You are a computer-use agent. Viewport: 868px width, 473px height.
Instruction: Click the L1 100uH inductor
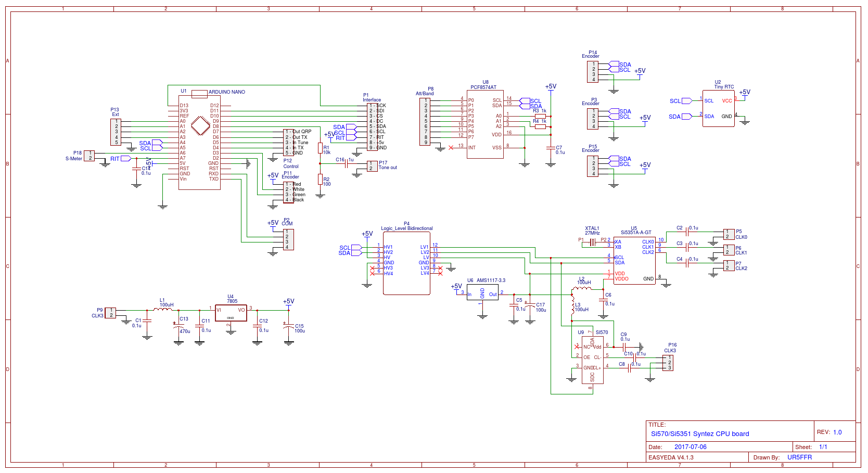(x=163, y=310)
